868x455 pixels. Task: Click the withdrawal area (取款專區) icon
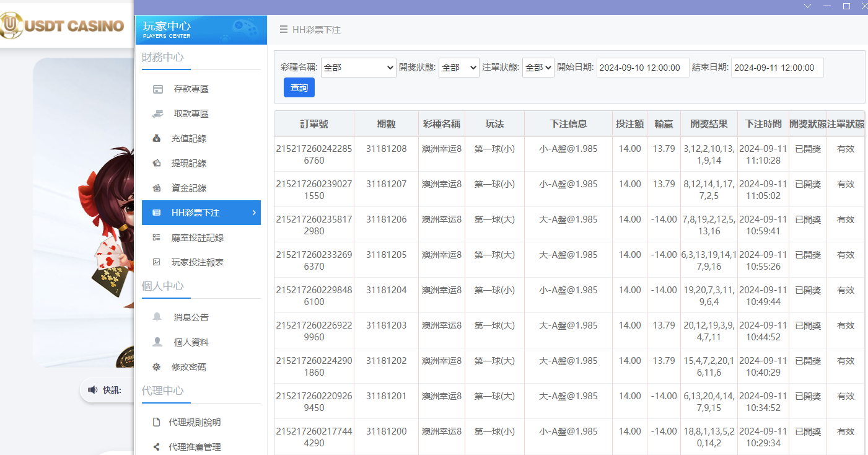[157, 114]
